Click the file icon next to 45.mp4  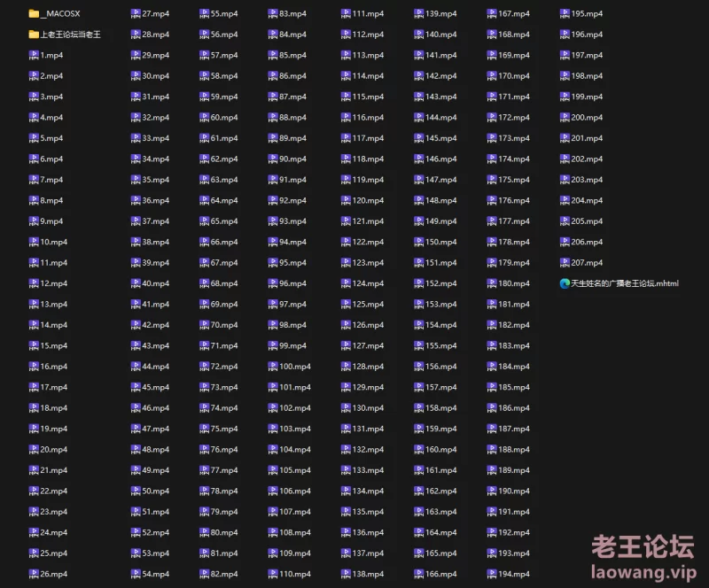pyautogui.click(x=136, y=387)
